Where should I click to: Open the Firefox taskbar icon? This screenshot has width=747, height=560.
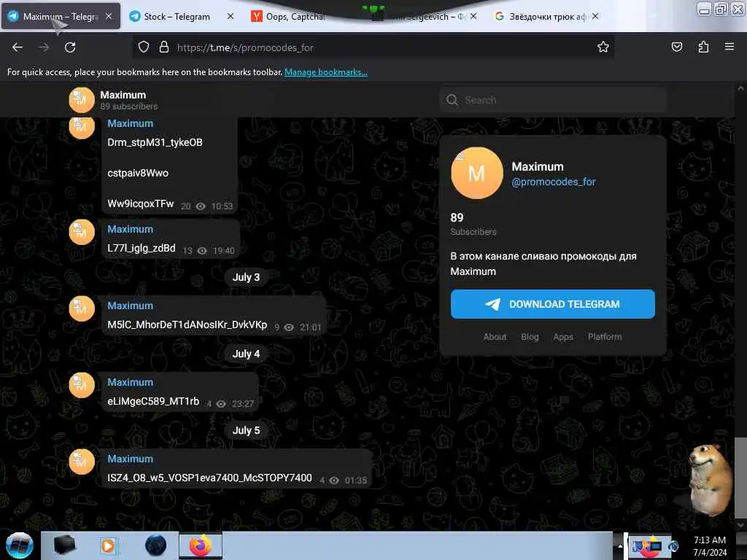tap(201, 545)
